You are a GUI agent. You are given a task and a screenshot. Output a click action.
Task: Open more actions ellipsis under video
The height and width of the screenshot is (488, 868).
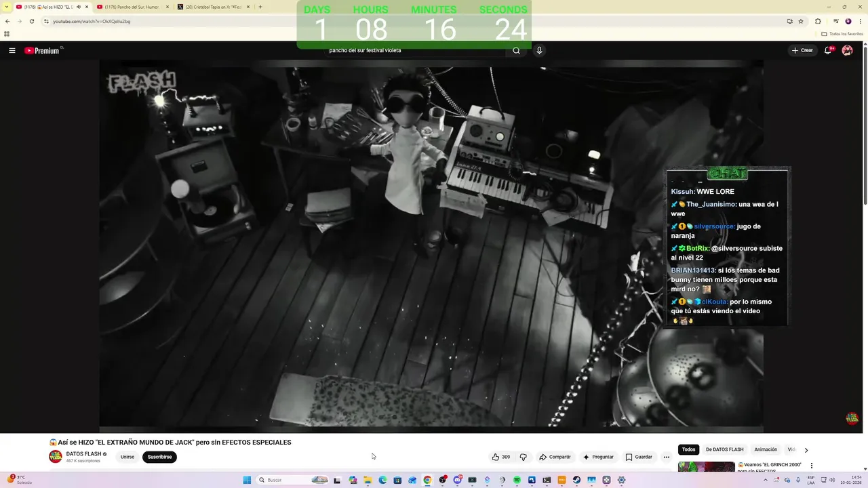pyautogui.click(x=667, y=457)
